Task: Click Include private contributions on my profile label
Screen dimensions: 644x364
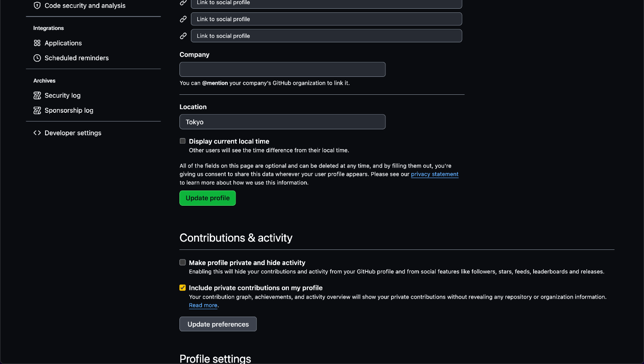Action: coord(256,288)
